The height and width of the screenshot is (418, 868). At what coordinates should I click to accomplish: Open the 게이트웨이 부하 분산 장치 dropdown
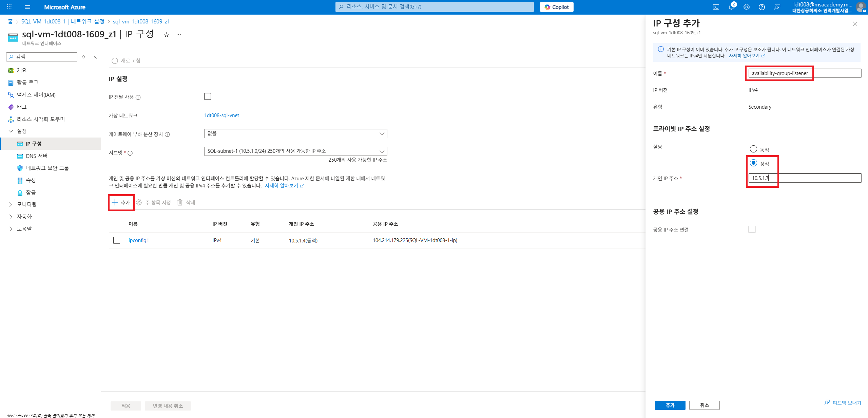tap(295, 133)
